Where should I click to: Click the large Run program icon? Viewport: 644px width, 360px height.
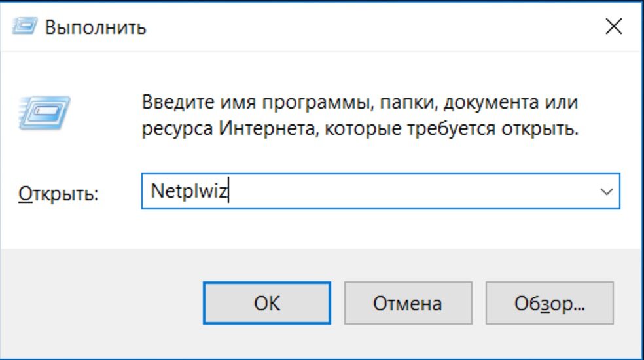tap(45, 113)
